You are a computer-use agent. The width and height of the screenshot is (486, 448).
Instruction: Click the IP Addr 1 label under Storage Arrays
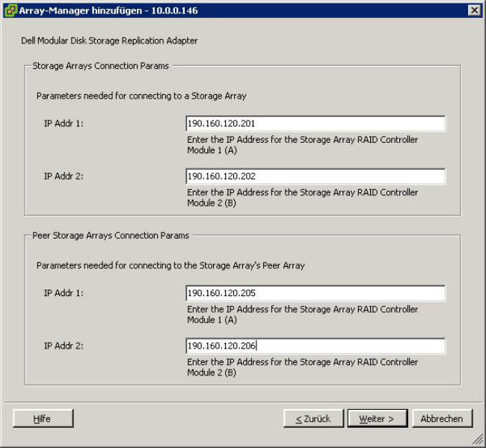coord(64,123)
